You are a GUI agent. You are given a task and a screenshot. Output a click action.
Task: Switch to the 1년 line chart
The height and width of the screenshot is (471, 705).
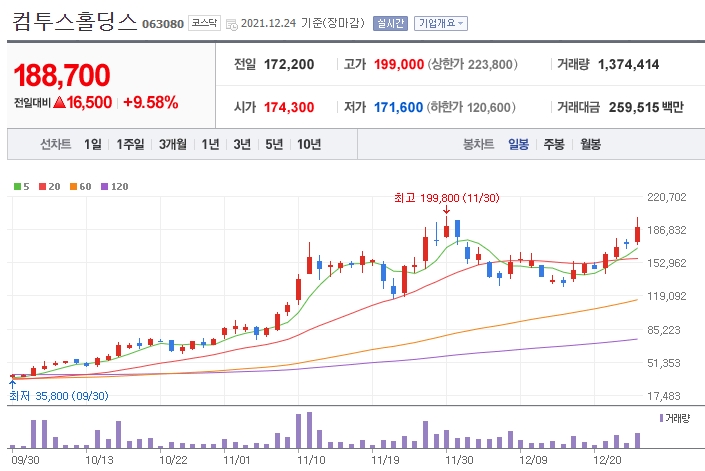point(210,144)
